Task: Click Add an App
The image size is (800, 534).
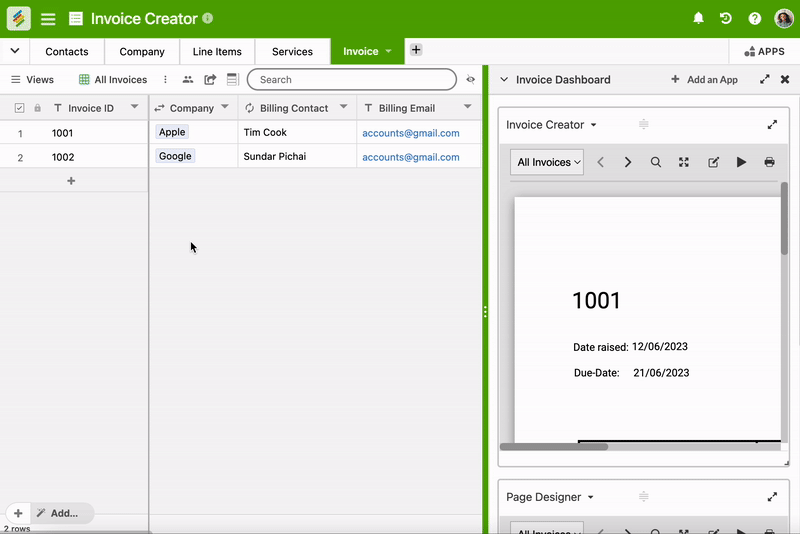Action: (704, 80)
